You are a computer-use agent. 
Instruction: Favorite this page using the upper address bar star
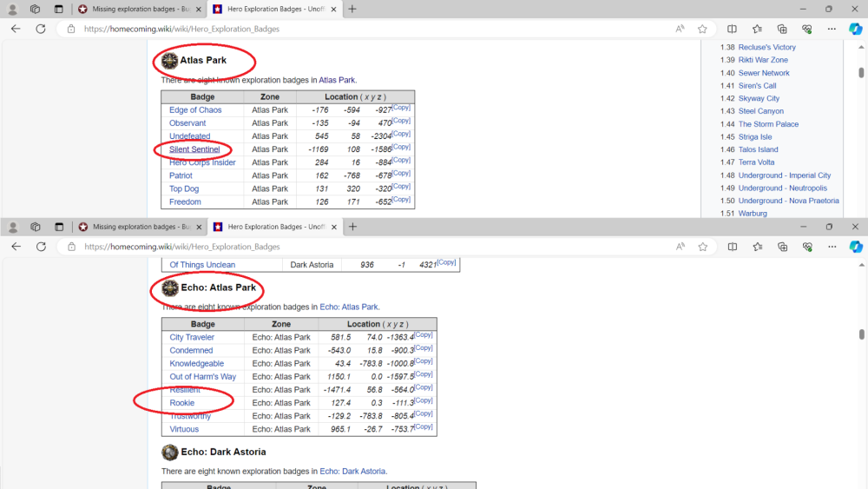point(702,29)
